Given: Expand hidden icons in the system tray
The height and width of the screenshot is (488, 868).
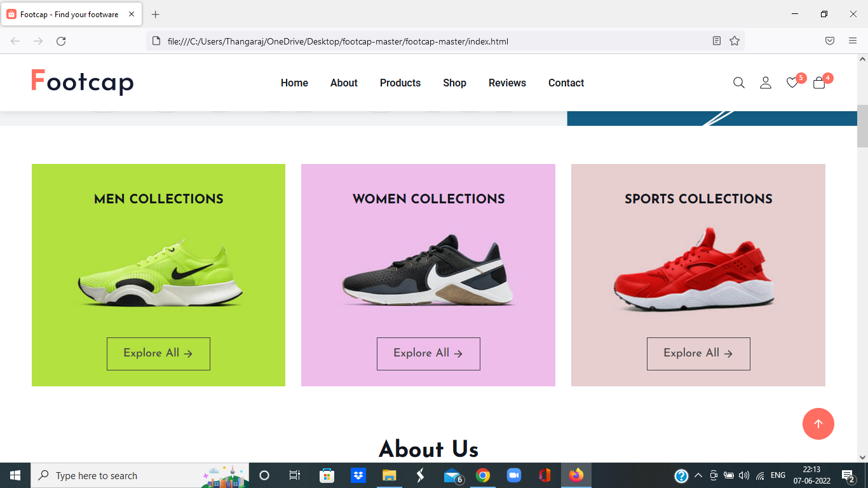Looking at the screenshot, I should 698,475.
